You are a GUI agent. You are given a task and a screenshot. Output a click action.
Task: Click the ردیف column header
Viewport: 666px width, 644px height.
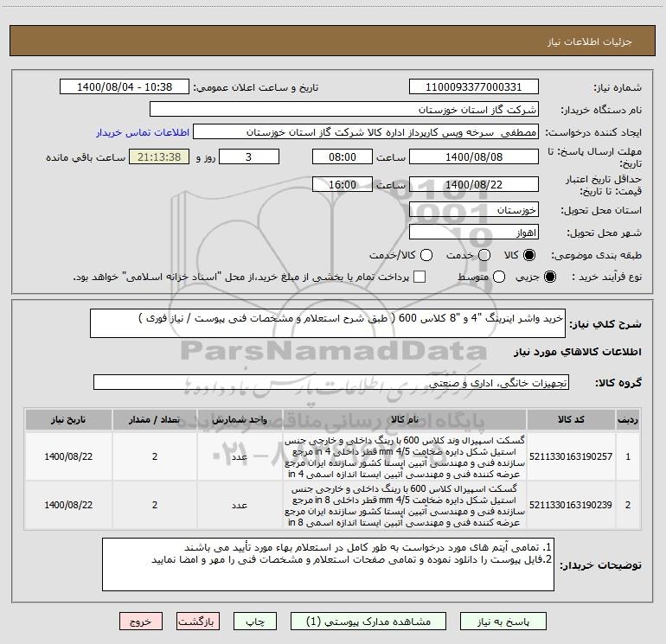(628, 419)
